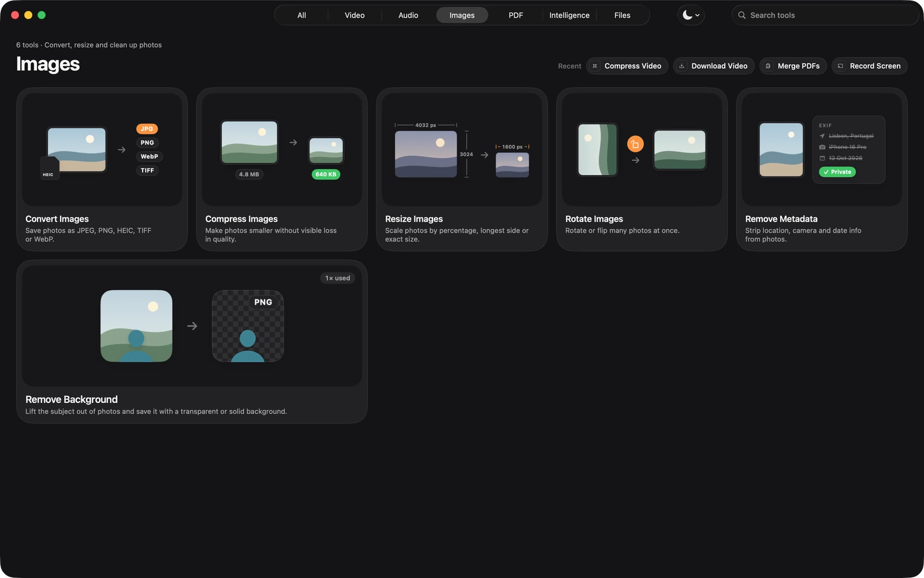This screenshot has width=924, height=578.
Task: Click the 1× used badge
Action: [338, 278]
